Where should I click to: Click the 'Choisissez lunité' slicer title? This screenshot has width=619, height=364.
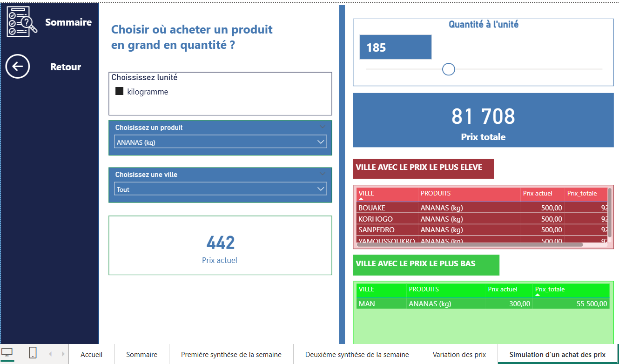[144, 77]
